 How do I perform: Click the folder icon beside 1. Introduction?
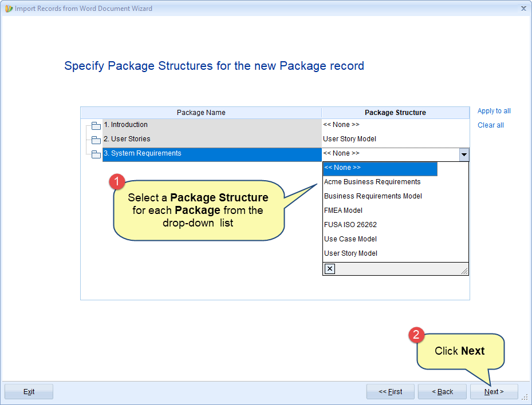pyautogui.click(x=96, y=126)
